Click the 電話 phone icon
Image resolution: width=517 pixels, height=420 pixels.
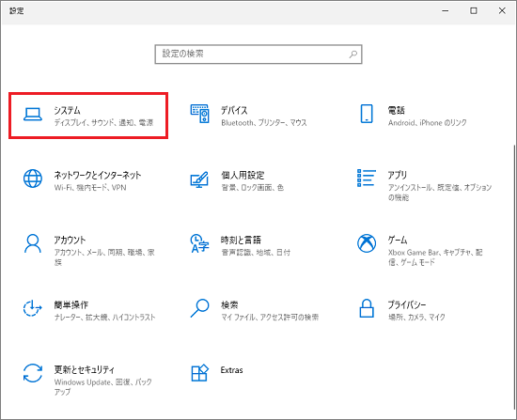pyautogui.click(x=367, y=114)
